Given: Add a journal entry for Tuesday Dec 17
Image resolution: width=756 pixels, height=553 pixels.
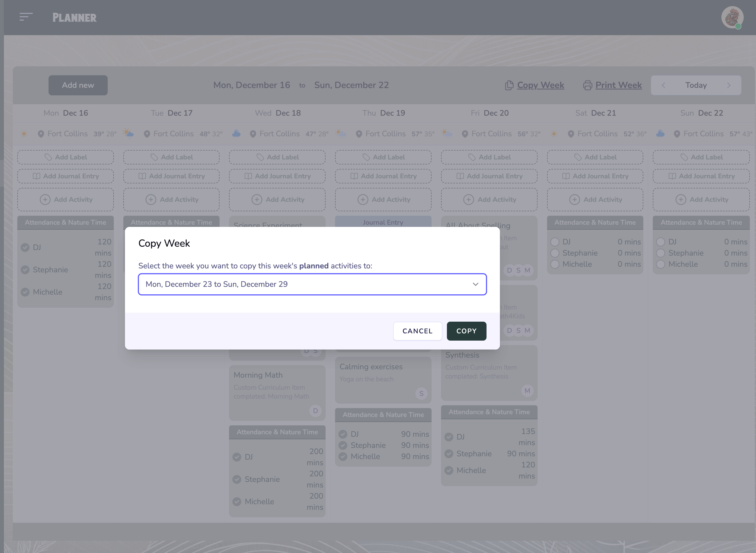Looking at the screenshot, I should coord(172,176).
